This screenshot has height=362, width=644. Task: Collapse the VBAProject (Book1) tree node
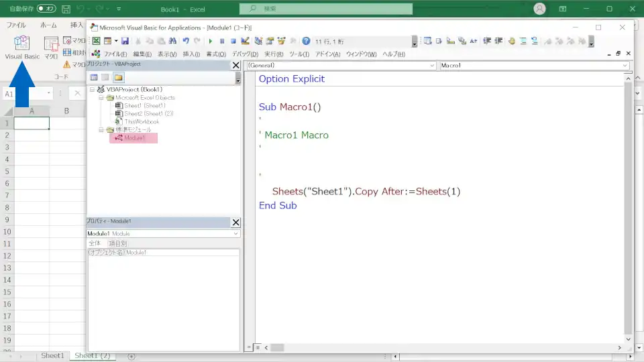[x=92, y=89]
